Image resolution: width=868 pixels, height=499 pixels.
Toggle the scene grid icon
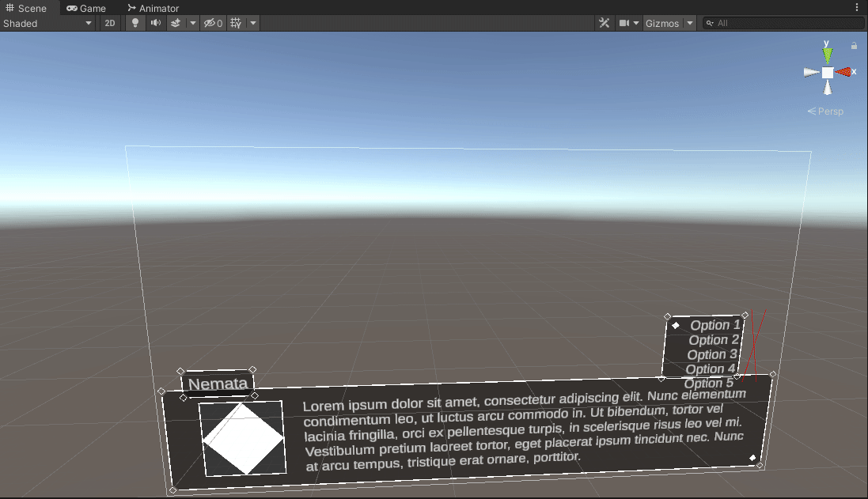236,23
